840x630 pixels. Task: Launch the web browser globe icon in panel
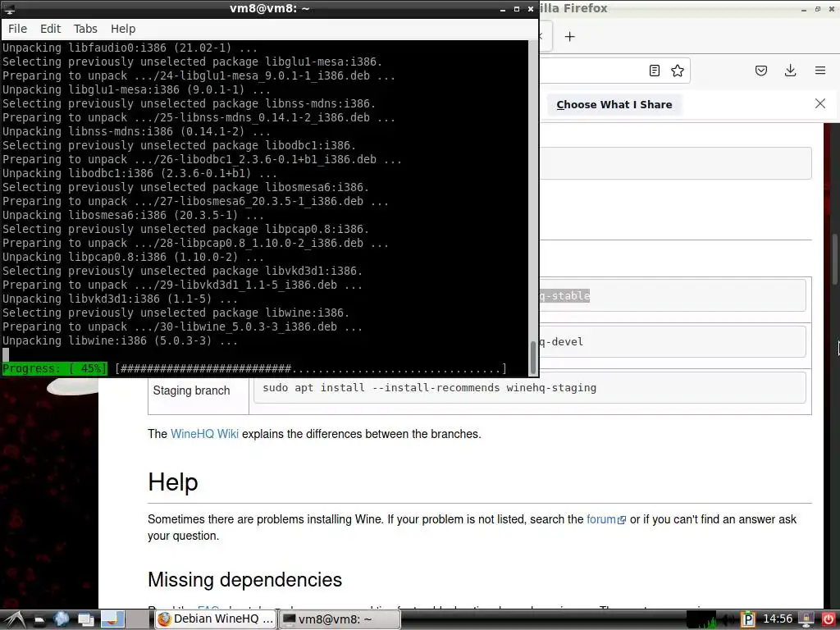(x=62, y=619)
